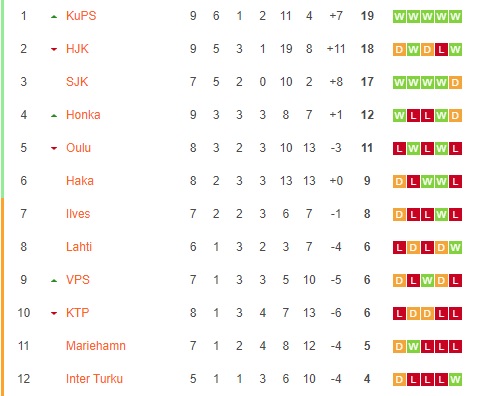Click the first orange D badge for Haka

click(399, 182)
